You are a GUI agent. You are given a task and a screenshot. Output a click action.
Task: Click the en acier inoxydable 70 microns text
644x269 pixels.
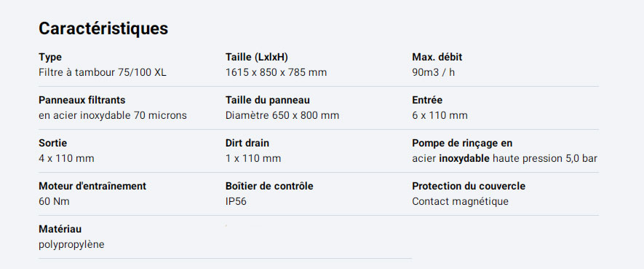tap(113, 116)
